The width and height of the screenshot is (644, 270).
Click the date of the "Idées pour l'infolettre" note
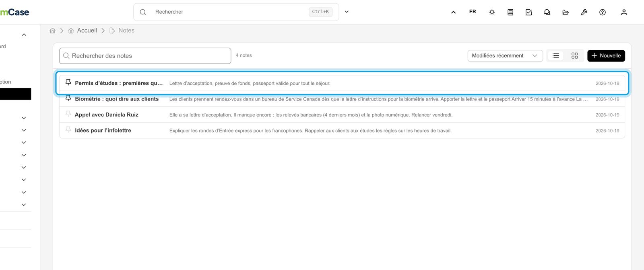pyautogui.click(x=607, y=131)
